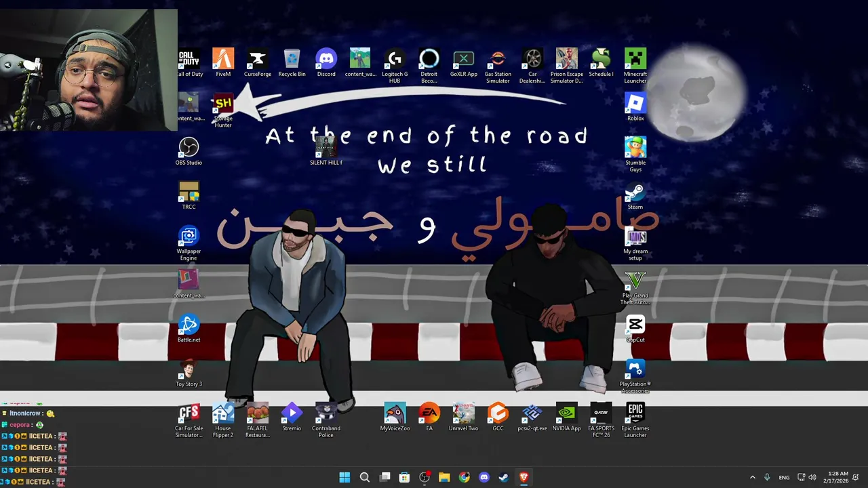Open the ENG language switcher
The width and height of the screenshot is (868, 488).
click(784, 477)
